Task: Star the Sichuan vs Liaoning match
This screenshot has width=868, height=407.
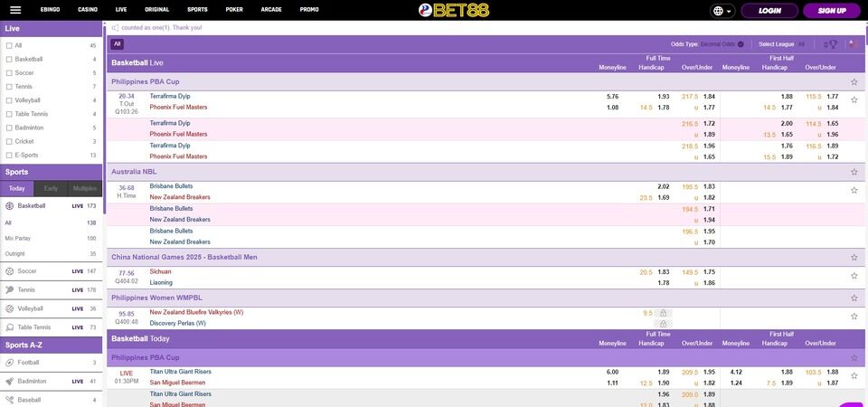Action: (x=854, y=275)
